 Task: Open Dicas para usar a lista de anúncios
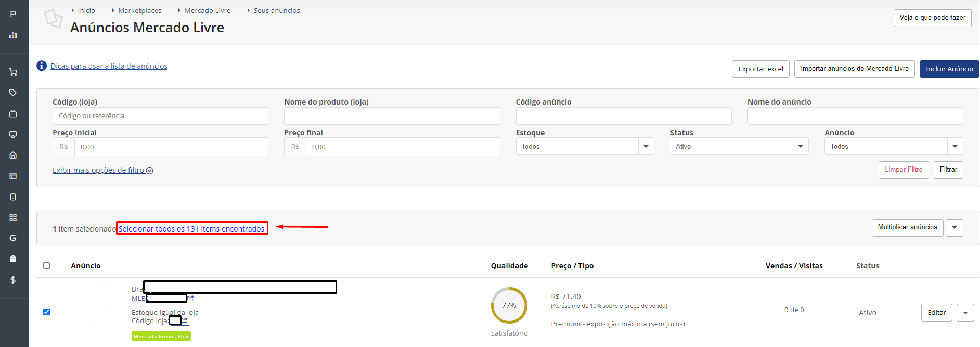pyautogui.click(x=109, y=66)
